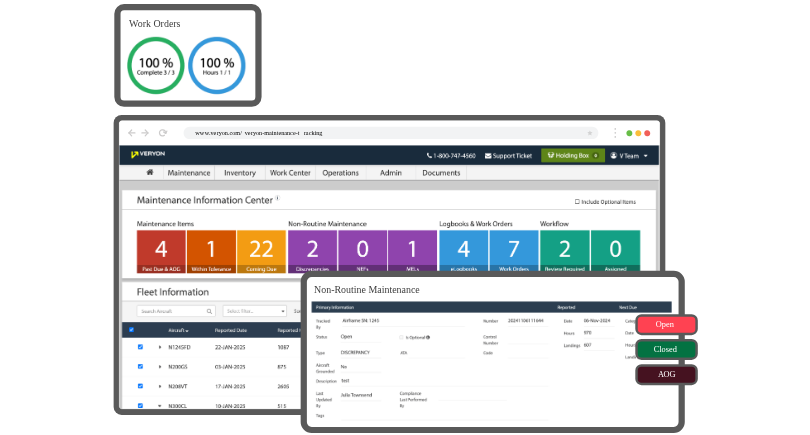Open the Review Required tile
Image resolution: width=810 pixels, height=435 pixels.
pyautogui.click(x=565, y=251)
